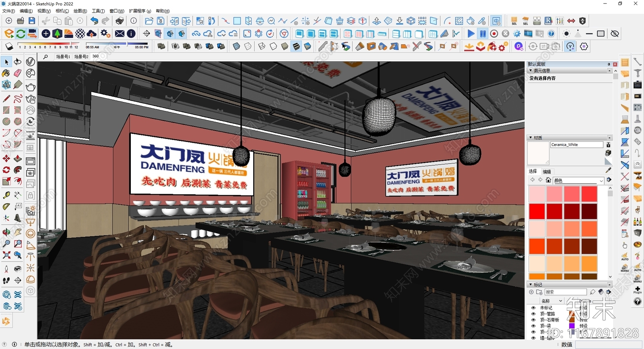
Task: Select the Line pencil tool
Action: (x=6, y=99)
